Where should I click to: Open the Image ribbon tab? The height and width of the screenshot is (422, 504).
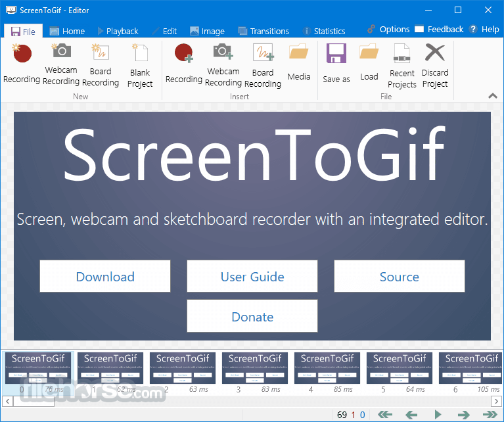(207, 31)
